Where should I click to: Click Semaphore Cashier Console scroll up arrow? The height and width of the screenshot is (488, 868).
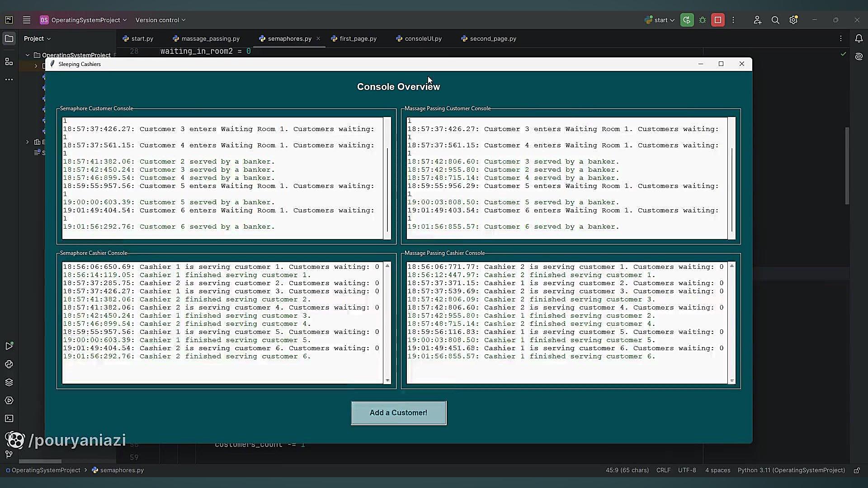(387, 266)
